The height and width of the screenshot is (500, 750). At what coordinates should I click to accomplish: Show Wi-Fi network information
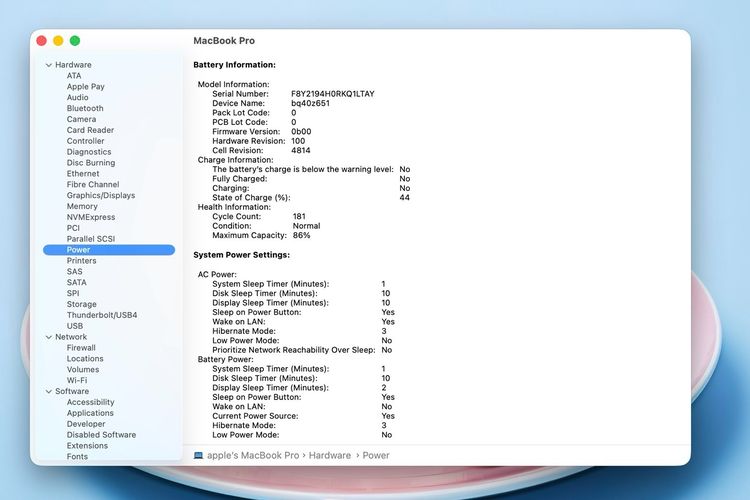click(x=77, y=380)
